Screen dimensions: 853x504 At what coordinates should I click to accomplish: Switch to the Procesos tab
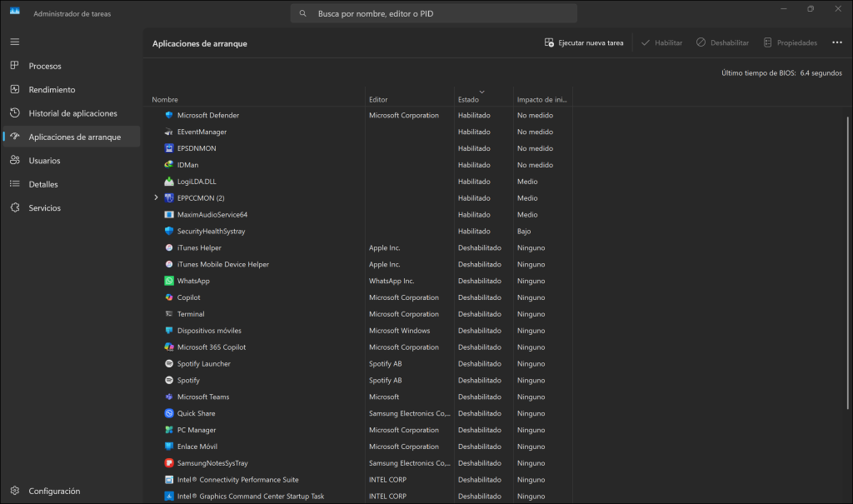point(45,66)
